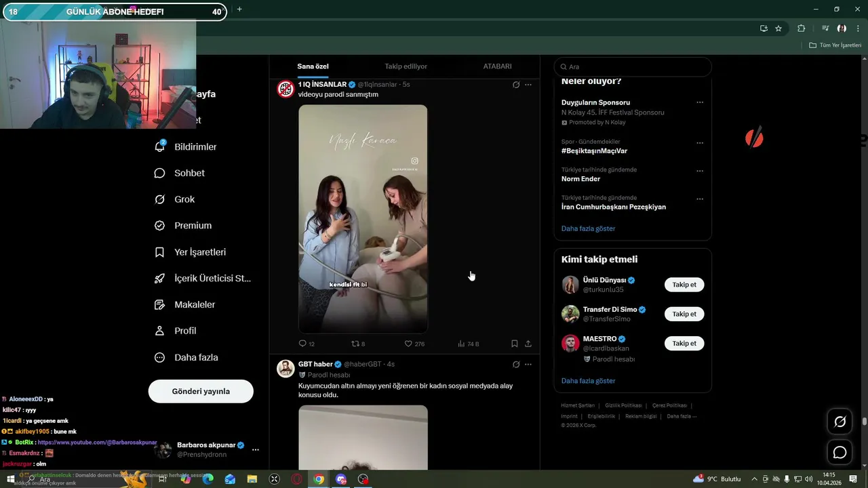Install app icon in the address bar

pos(764,28)
